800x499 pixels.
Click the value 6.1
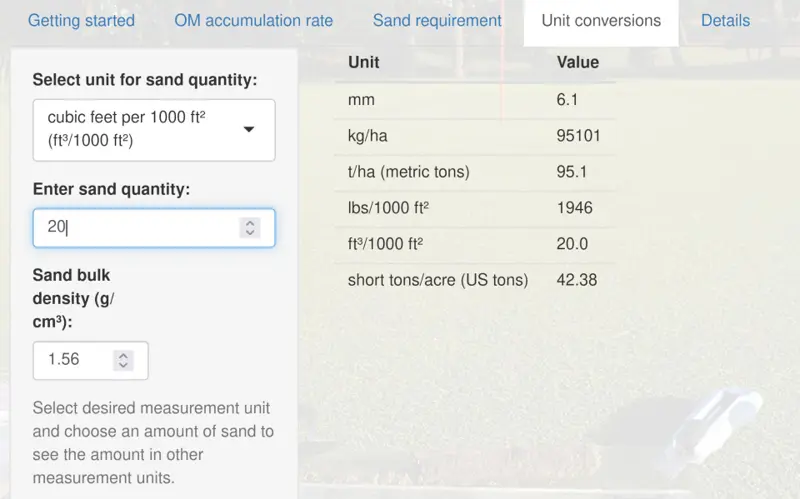tap(567, 99)
